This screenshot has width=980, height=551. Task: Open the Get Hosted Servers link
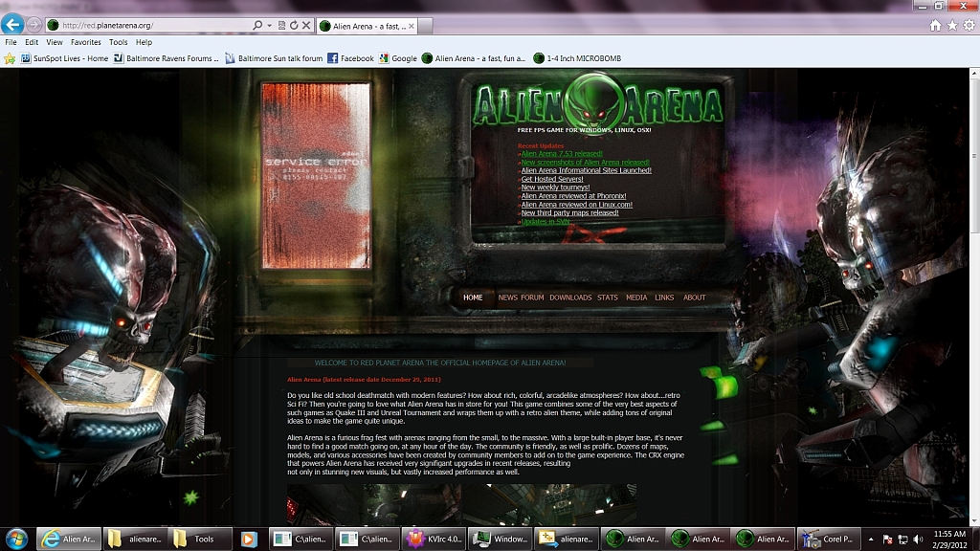pos(552,179)
